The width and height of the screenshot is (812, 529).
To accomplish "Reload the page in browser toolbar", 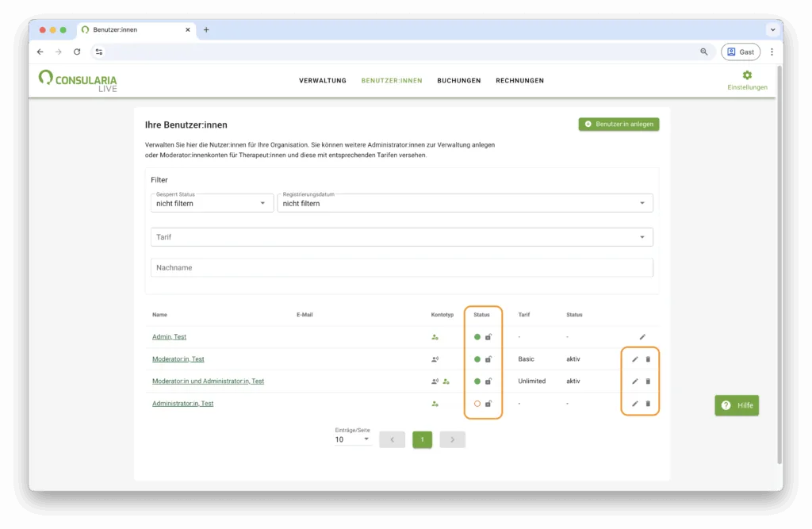I will click(x=77, y=52).
